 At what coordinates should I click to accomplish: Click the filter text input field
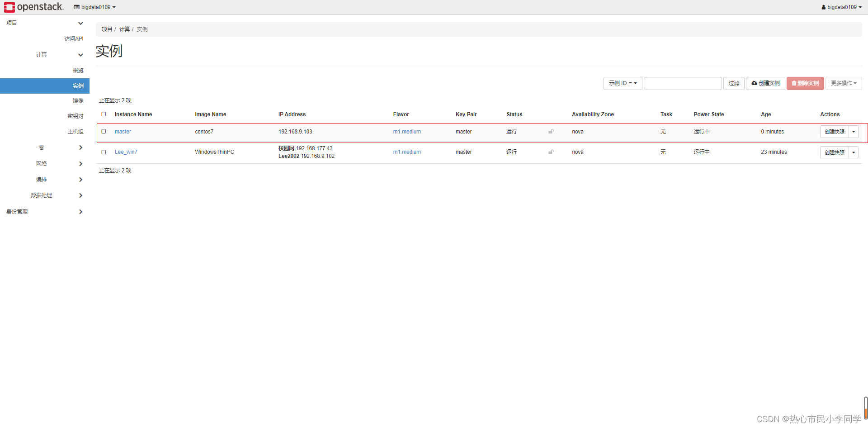pos(683,83)
